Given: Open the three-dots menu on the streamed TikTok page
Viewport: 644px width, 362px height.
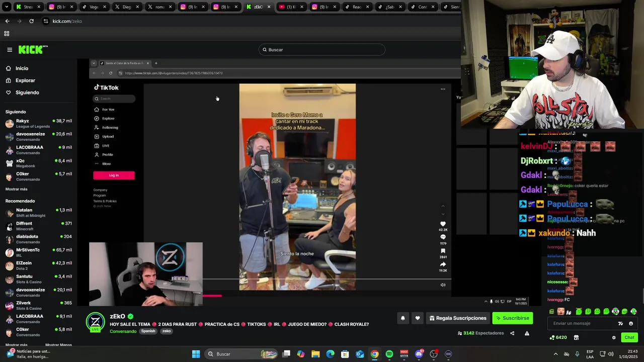Looking at the screenshot, I should pyautogui.click(x=443, y=89).
